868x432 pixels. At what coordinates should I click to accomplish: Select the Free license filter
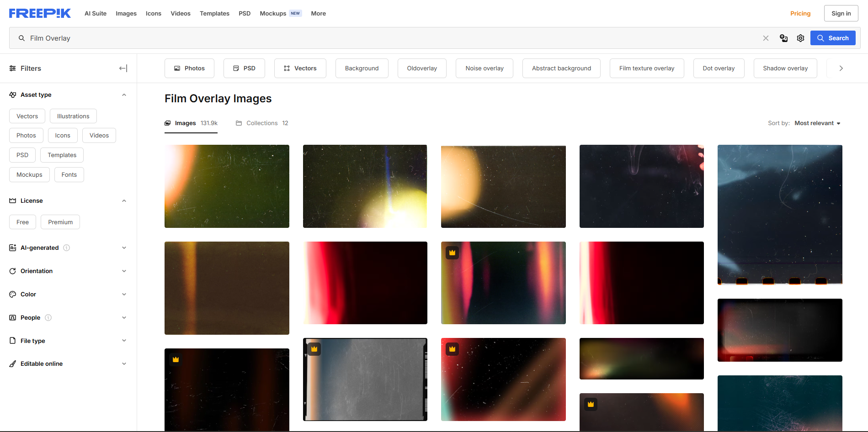tap(22, 222)
